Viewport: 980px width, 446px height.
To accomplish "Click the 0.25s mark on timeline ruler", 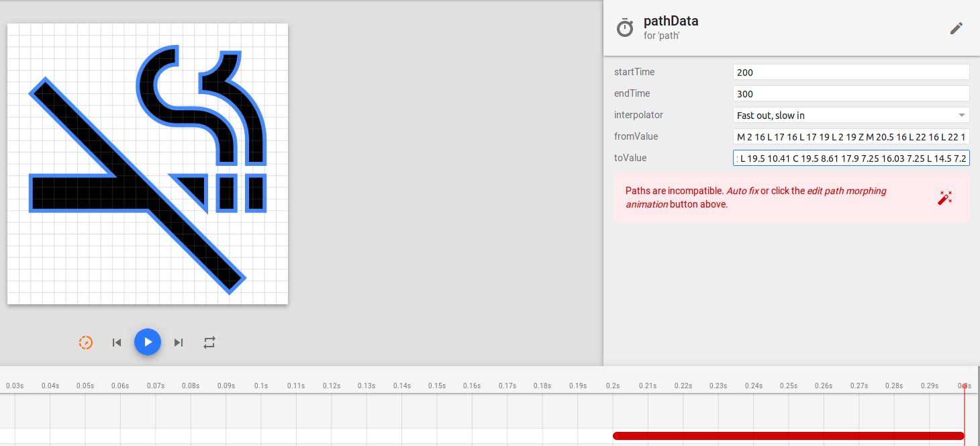I will pos(789,386).
